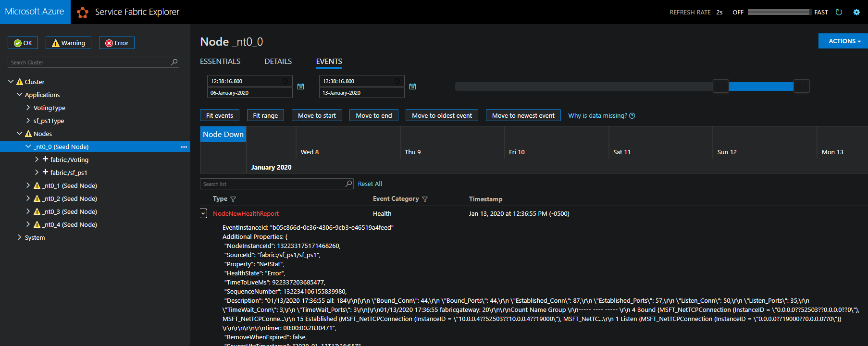
Task: Select _nt0_4 (Seed Node) in tree
Action: point(70,224)
